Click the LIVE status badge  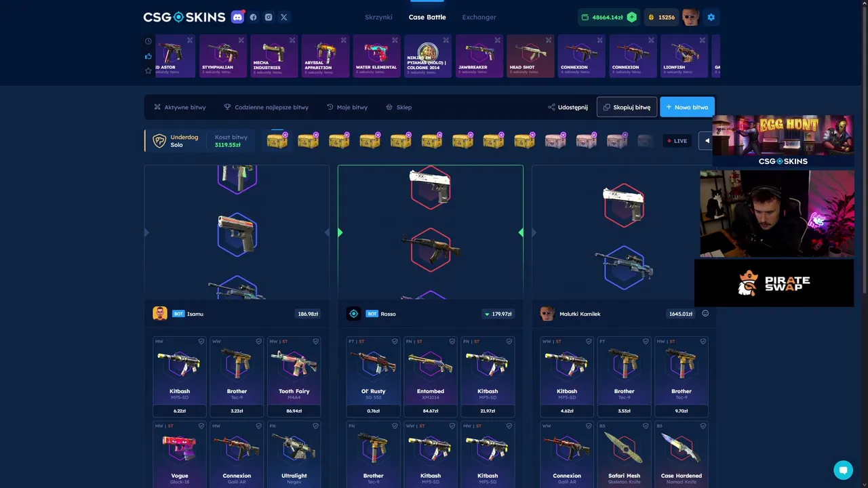tap(677, 141)
